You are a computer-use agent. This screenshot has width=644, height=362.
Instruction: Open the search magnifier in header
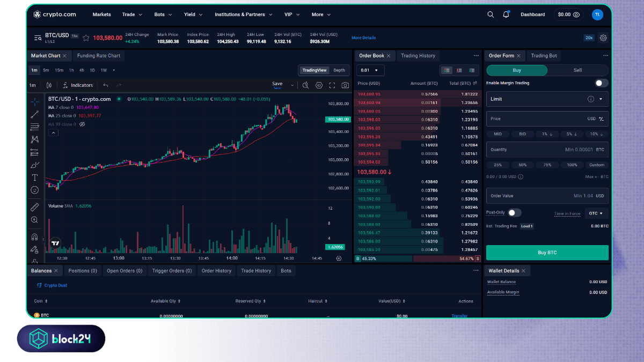(x=491, y=14)
